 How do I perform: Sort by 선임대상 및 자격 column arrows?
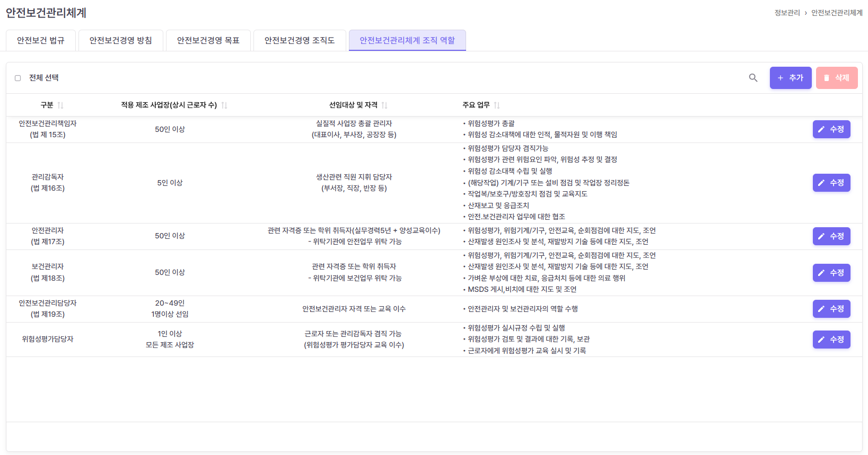tap(384, 105)
